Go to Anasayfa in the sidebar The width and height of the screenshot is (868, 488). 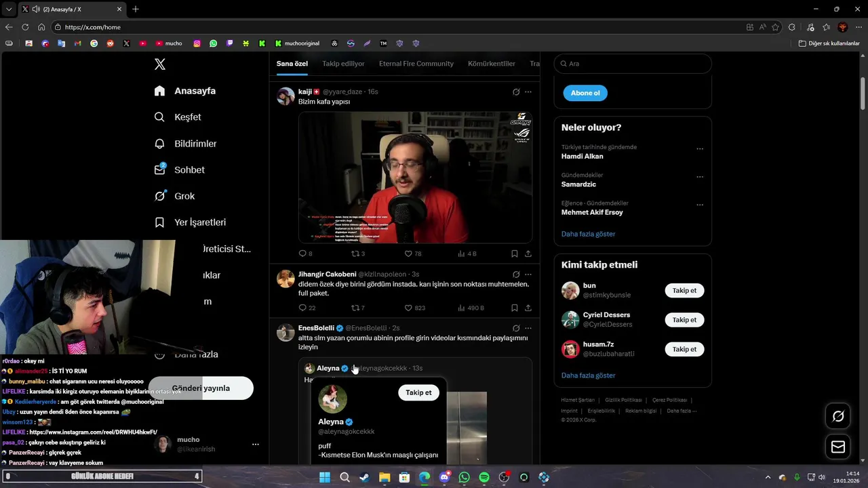[185, 91]
